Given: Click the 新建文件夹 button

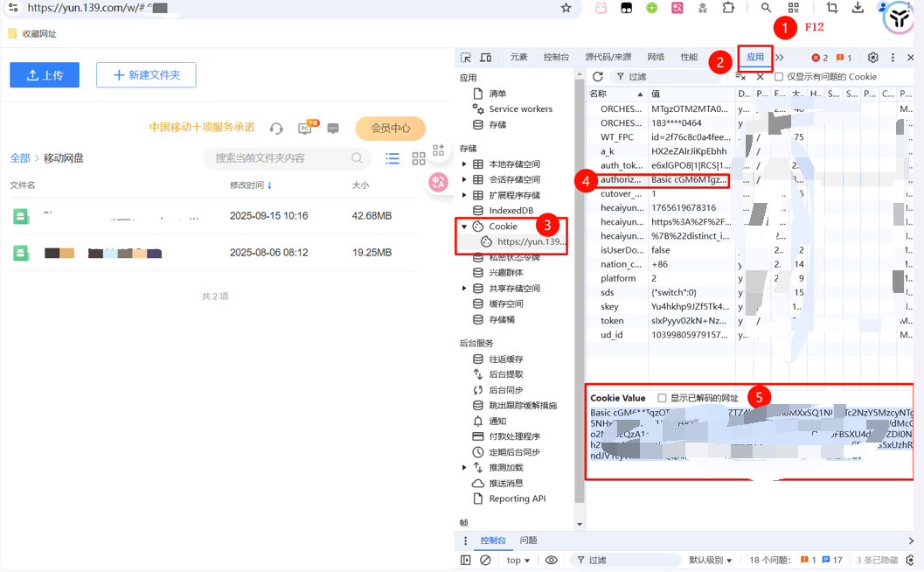Looking at the screenshot, I should [146, 75].
